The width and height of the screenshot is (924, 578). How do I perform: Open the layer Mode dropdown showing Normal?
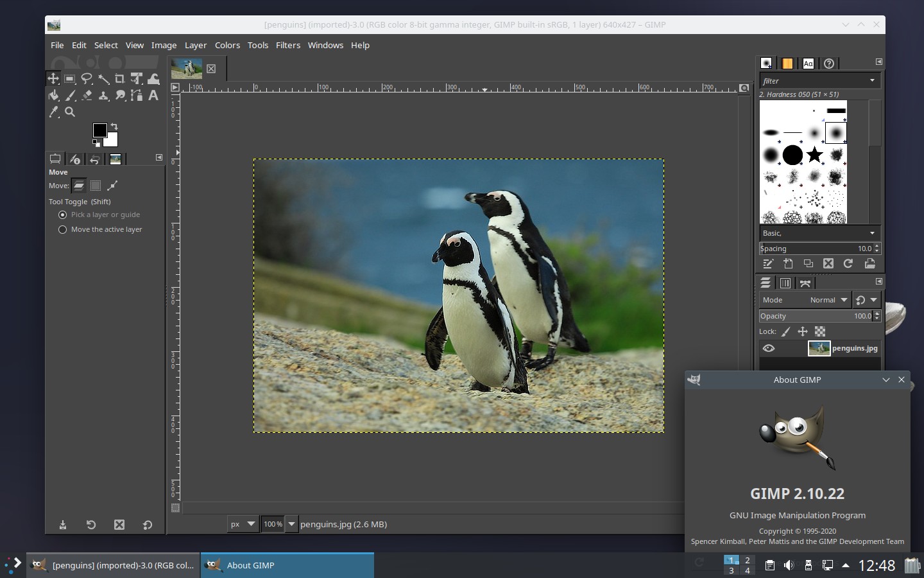point(828,300)
